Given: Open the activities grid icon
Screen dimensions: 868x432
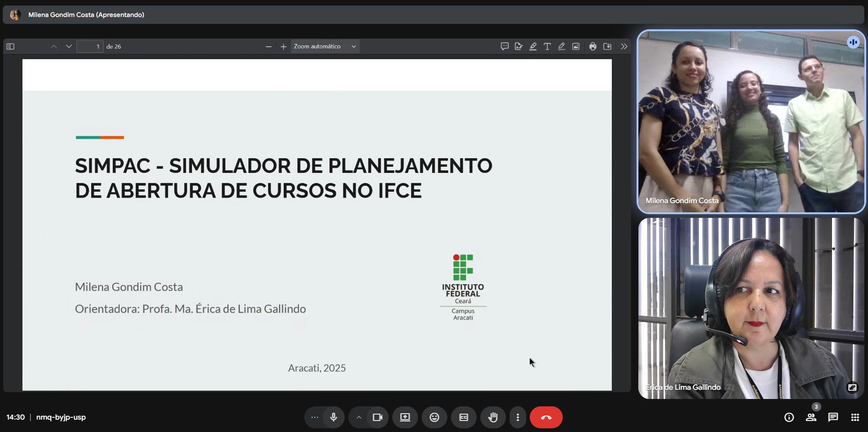Looking at the screenshot, I should pos(855,417).
